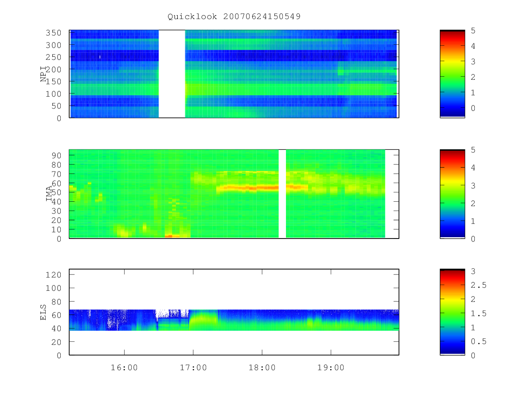Viewport: 532px width, 399px height.
Task: Click the ELS color scale bar
Action: 452,312
